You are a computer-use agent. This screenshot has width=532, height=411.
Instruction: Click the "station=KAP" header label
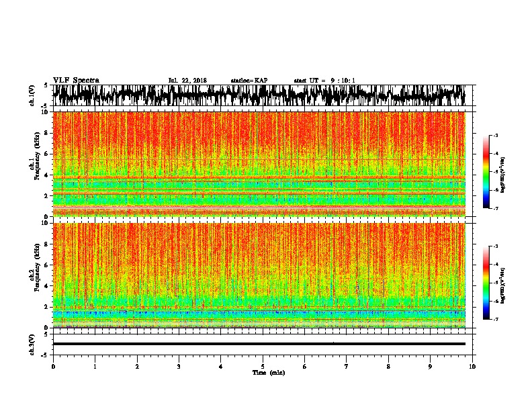coord(249,81)
